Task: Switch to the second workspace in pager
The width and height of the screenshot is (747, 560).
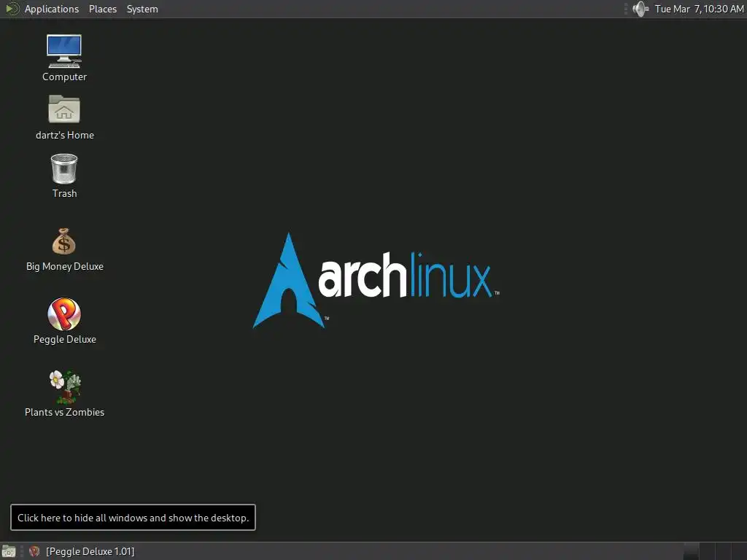Action: [x=708, y=551]
